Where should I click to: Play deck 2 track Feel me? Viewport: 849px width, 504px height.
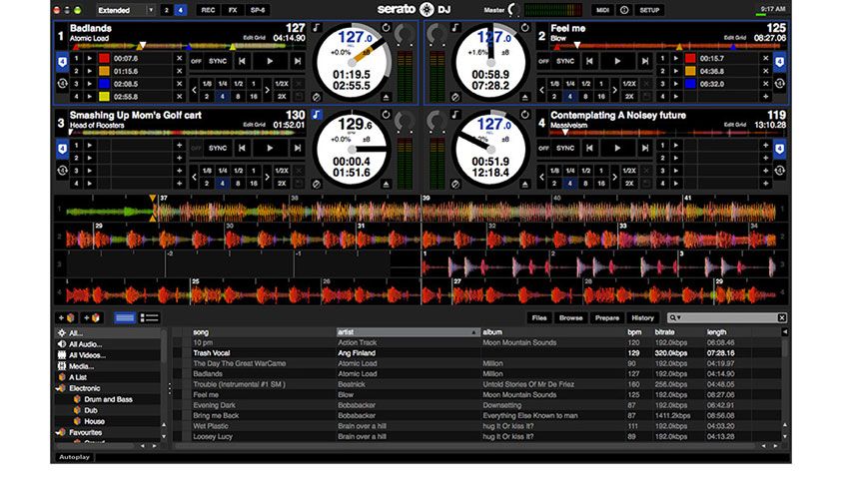(x=617, y=62)
